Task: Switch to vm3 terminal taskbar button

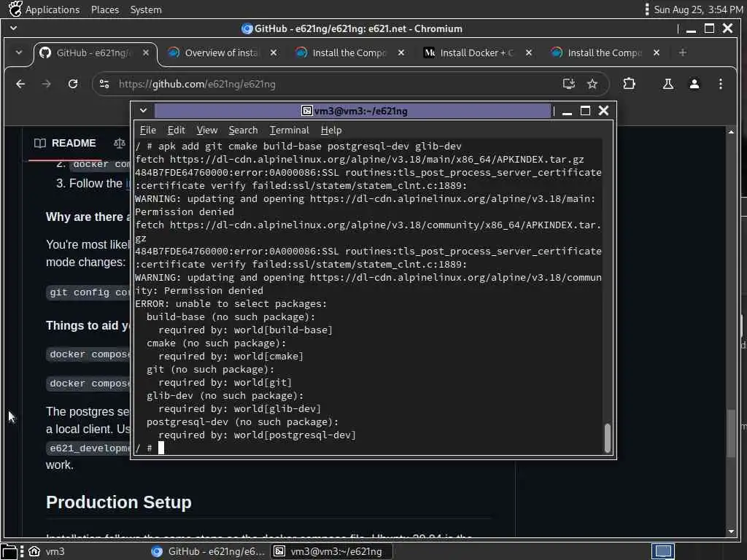Action: 330,551
